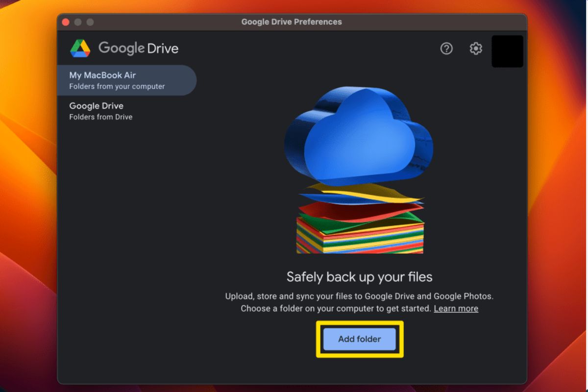Click the Add folder button

(359, 339)
